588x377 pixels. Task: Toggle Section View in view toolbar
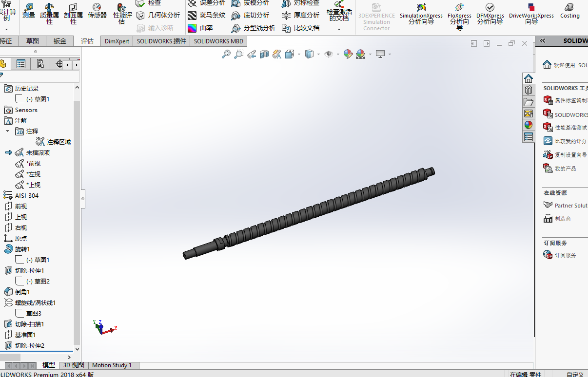click(264, 54)
